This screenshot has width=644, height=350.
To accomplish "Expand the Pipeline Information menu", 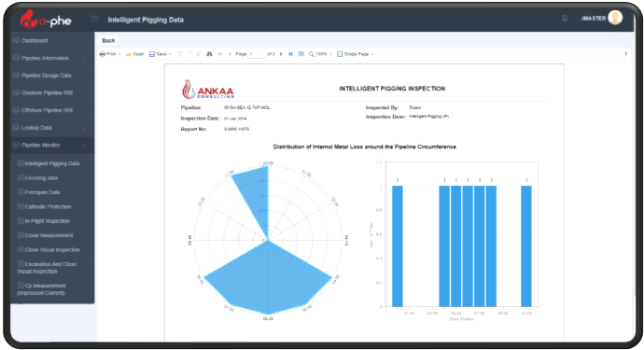I will (52, 58).
